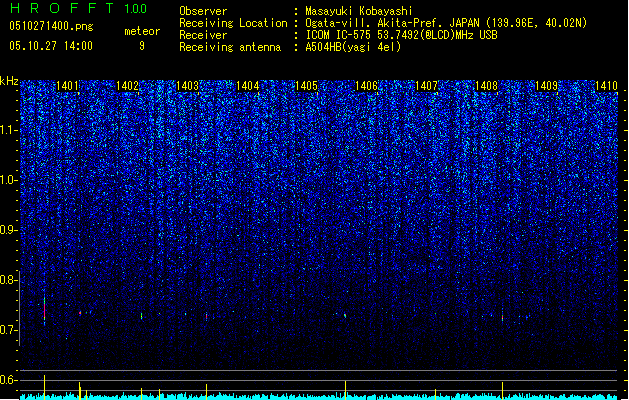Viewport: 629px width, 400px height.
Task: Click the 1.0 kHz axis label
Action: point(8,180)
